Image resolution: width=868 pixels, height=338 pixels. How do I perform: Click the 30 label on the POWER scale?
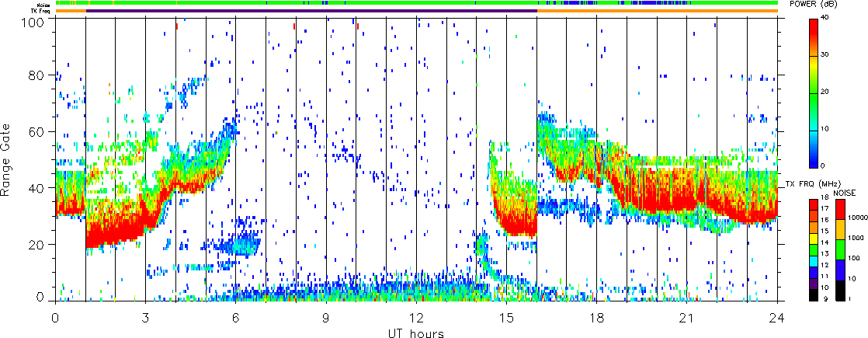tap(825, 55)
